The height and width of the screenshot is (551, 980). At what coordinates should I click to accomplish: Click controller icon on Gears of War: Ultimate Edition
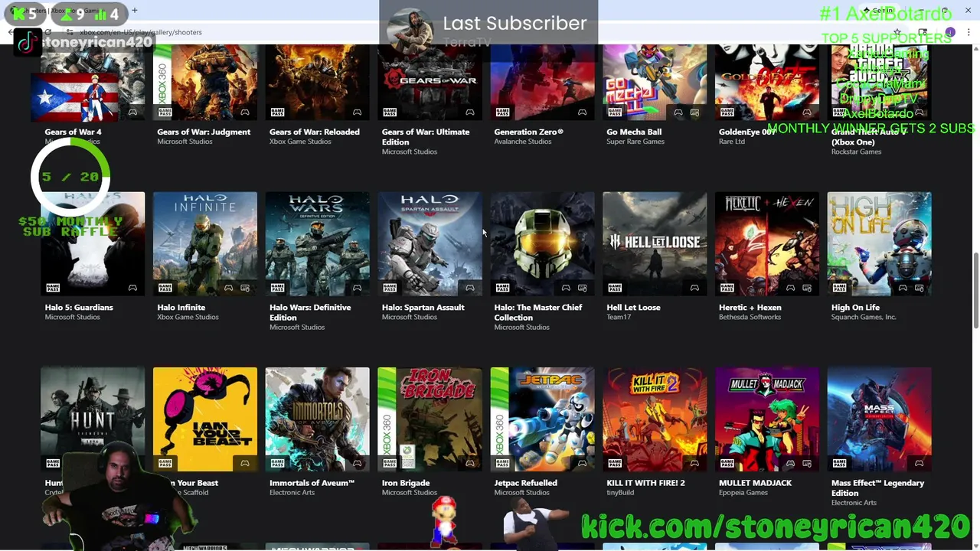tap(470, 112)
